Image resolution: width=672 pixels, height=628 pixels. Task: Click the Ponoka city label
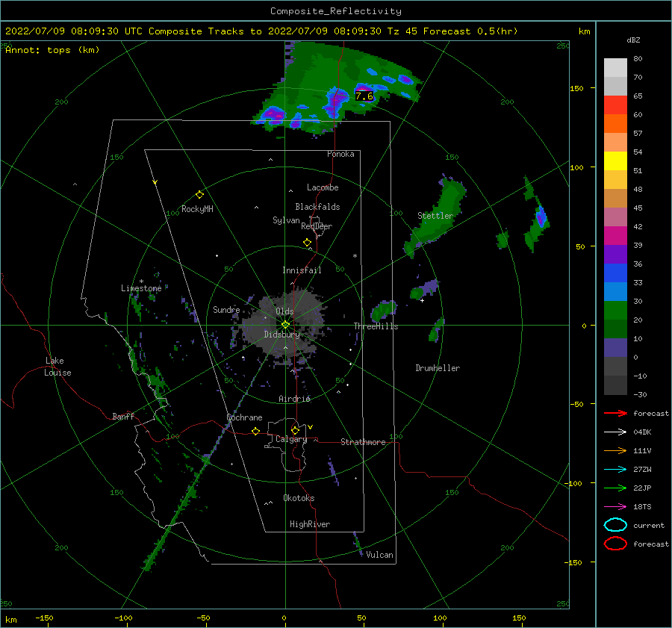click(x=340, y=154)
